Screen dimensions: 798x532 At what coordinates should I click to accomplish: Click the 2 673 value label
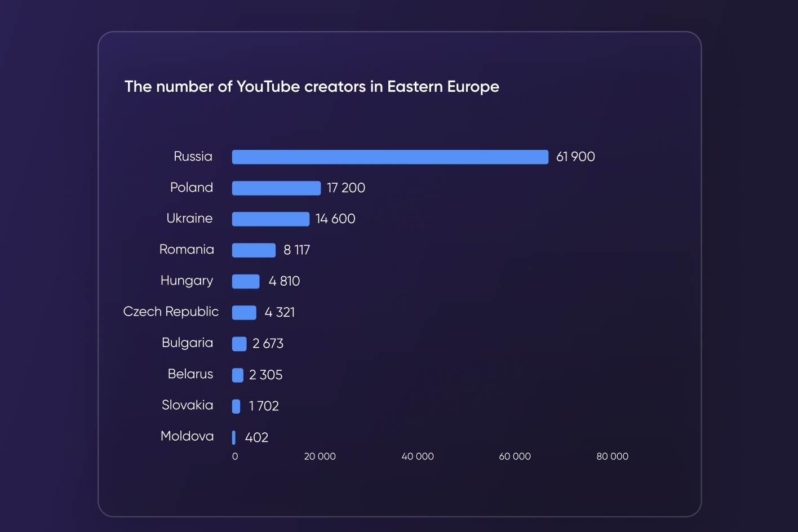268,343
